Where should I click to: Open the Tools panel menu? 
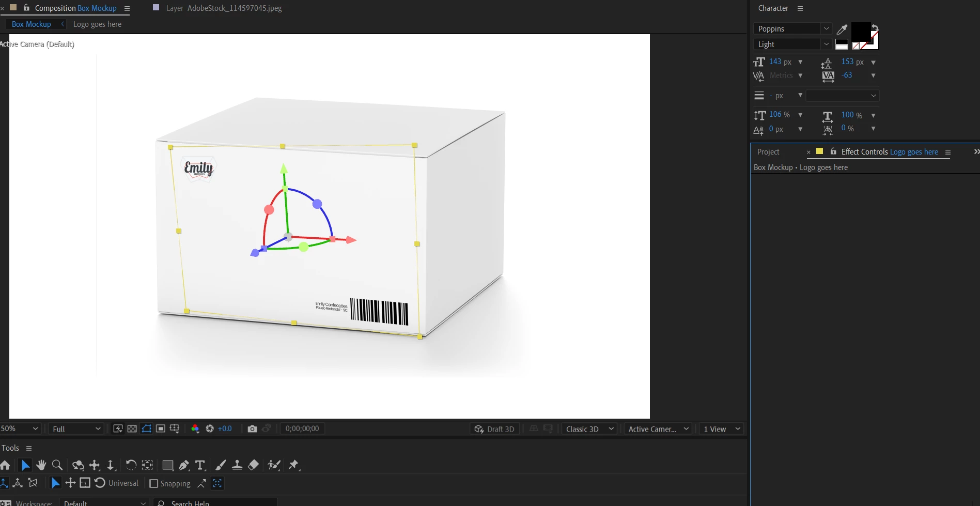(29, 448)
